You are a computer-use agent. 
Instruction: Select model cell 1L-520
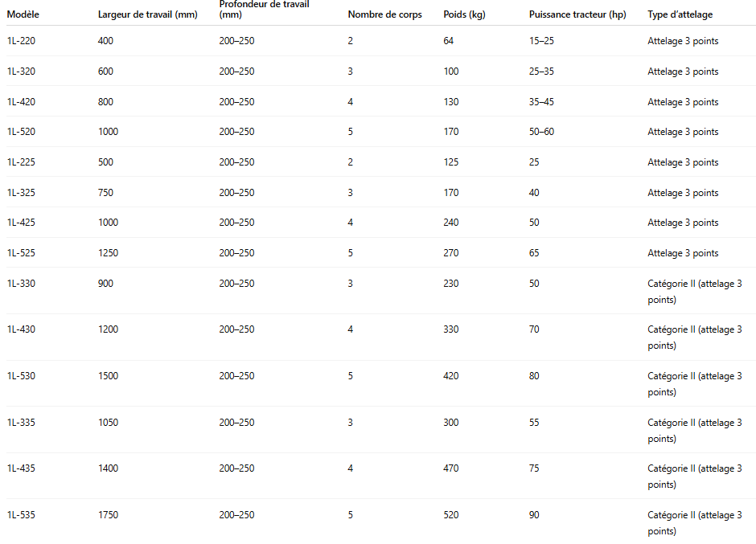point(21,132)
